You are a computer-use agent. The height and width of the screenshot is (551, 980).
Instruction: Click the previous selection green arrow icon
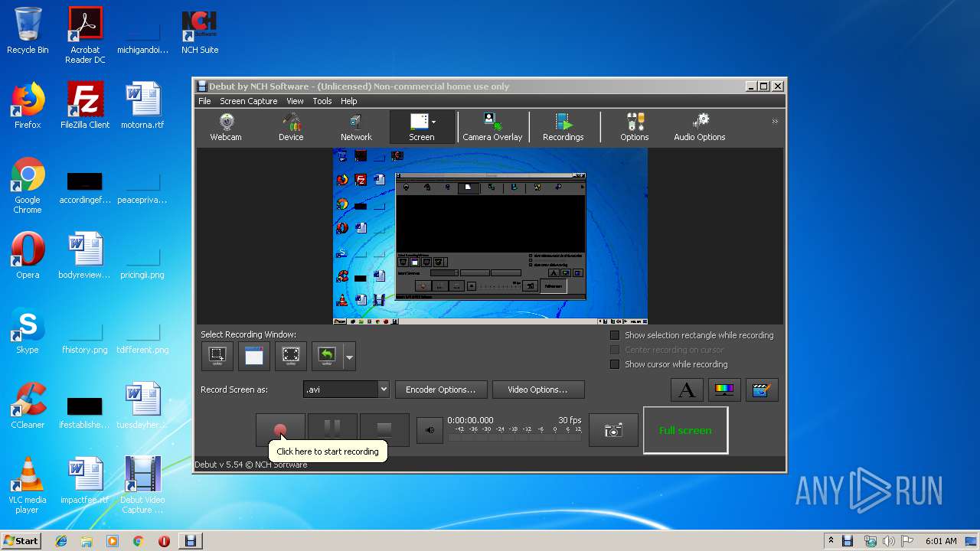click(x=327, y=356)
